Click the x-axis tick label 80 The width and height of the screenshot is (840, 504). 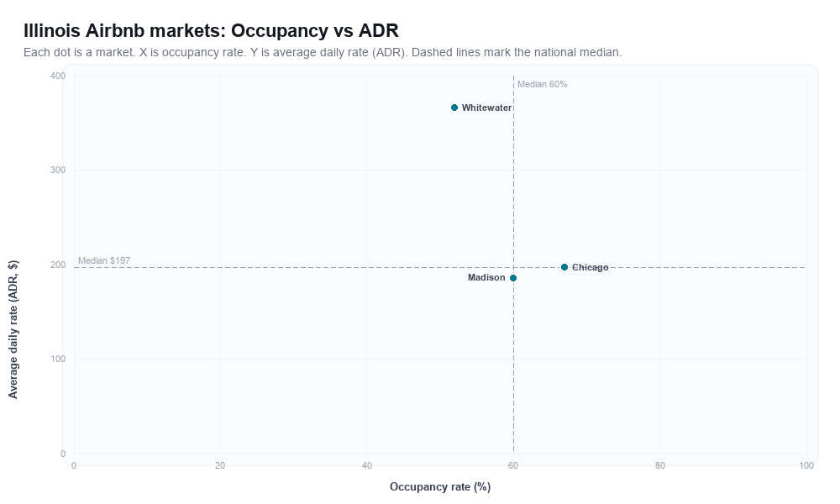[660, 465]
